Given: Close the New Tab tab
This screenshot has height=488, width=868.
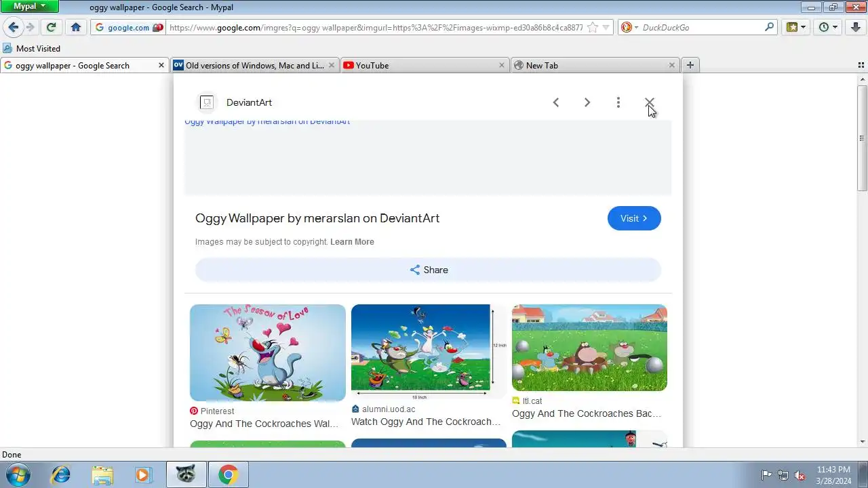Looking at the screenshot, I should point(672,66).
